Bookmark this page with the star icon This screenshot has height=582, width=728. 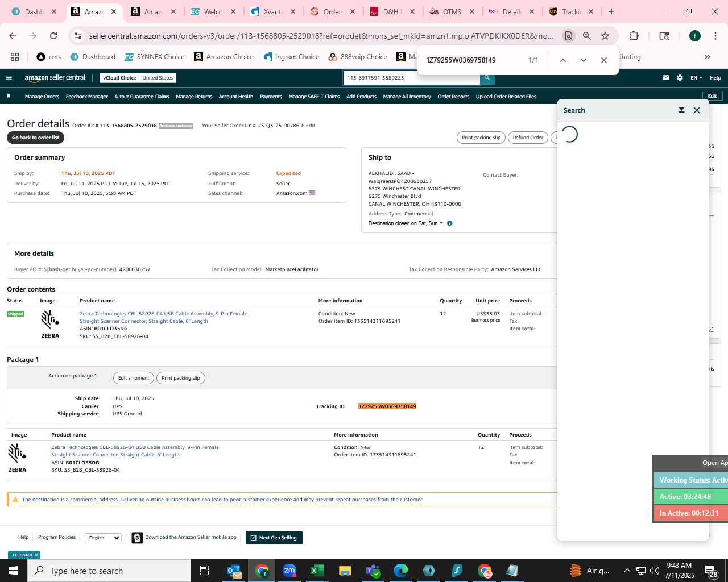[x=605, y=36]
